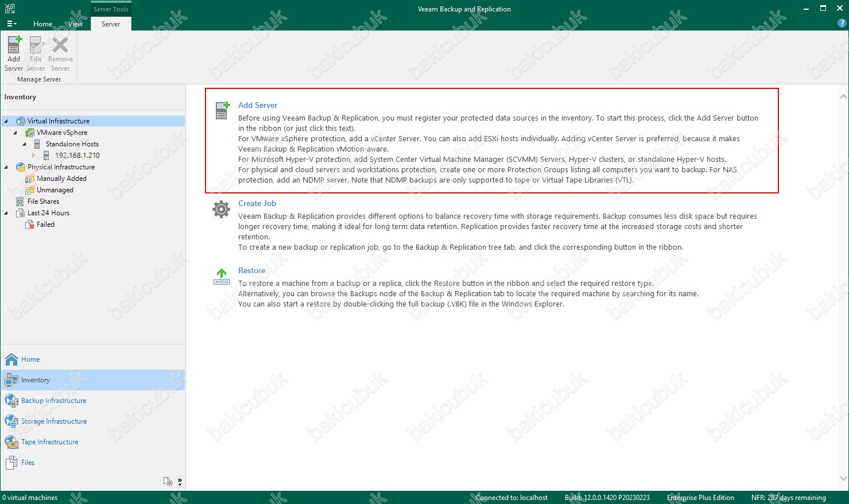Select the Manually Added protection group
The image size is (849, 504).
(x=61, y=179)
